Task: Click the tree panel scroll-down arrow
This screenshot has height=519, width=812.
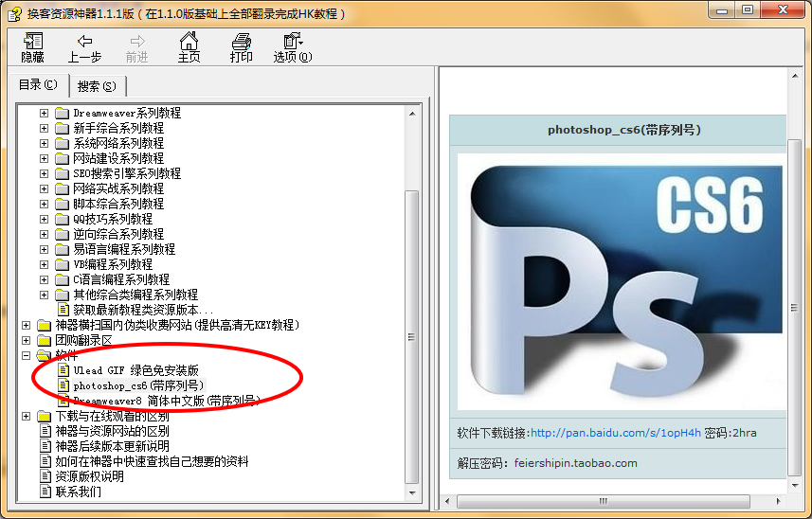Action: click(x=412, y=492)
